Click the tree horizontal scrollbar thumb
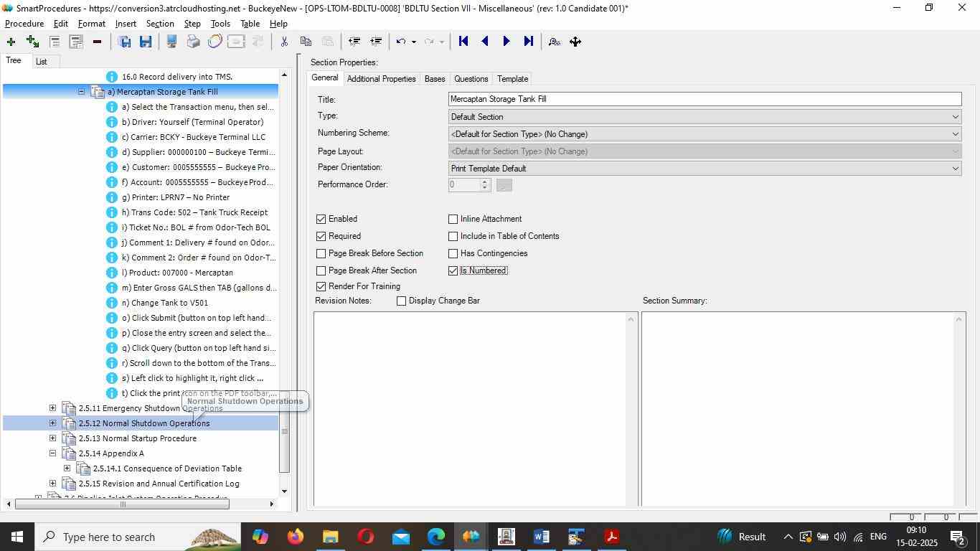Viewport: 980px width, 551px height. click(122, 504)
